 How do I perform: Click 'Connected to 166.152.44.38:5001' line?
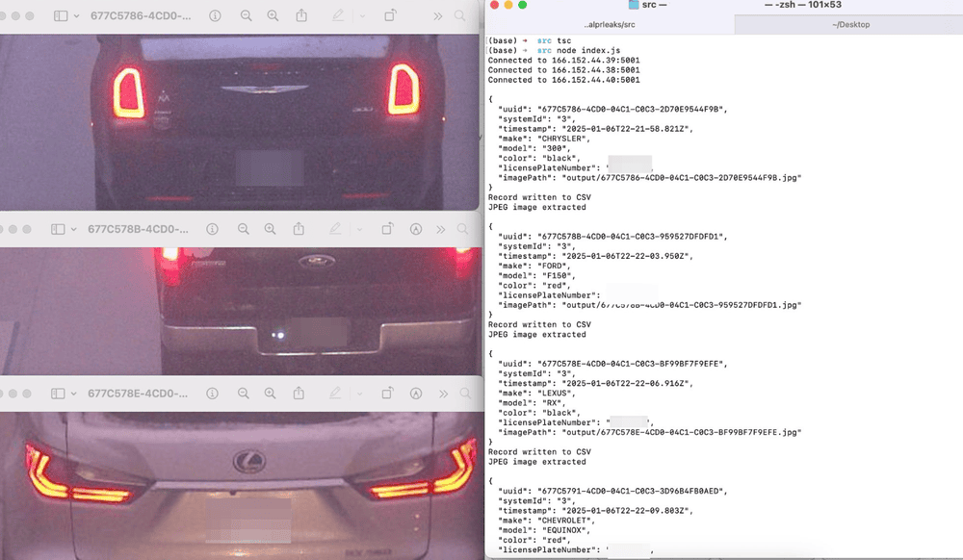point(563,70)
